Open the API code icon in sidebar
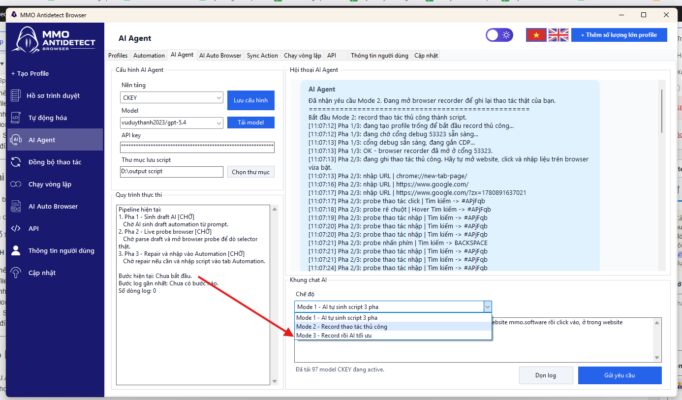The width and height of the screenshot is (682, 400). [16, 228]
